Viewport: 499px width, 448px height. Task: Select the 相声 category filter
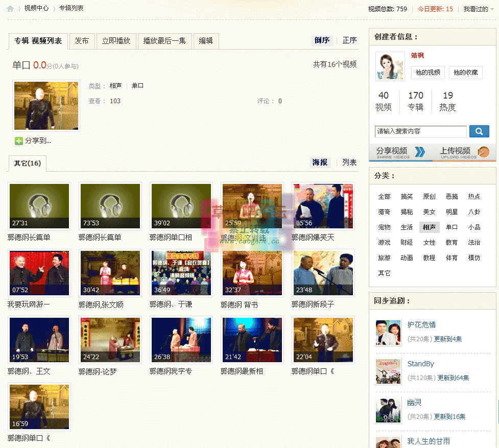point(429,227)
